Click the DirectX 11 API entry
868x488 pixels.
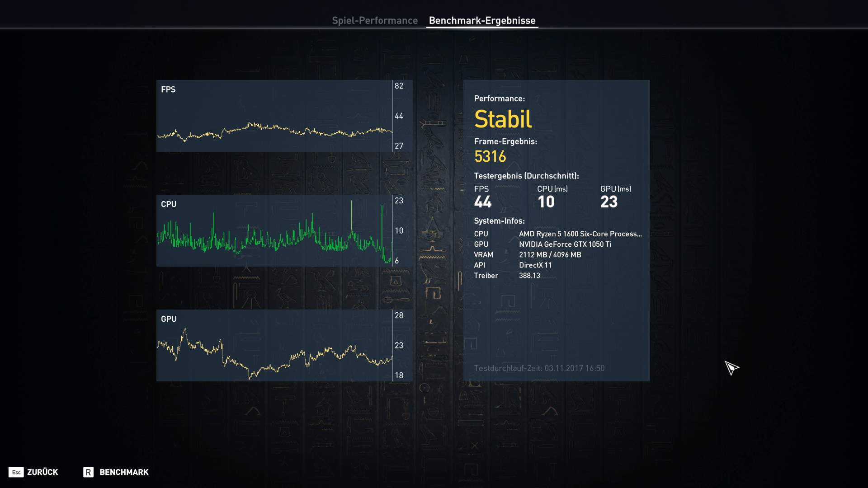(x=535, y=265)
